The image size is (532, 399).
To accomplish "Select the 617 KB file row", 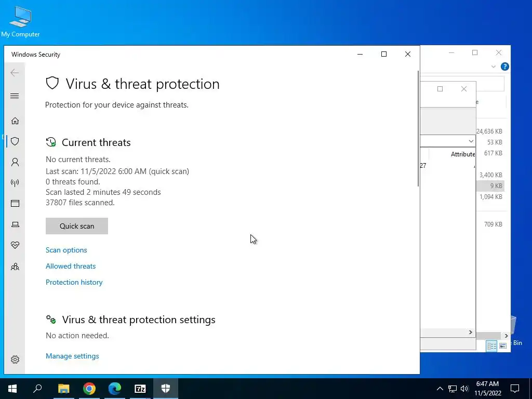I will [x=490, y=153].
